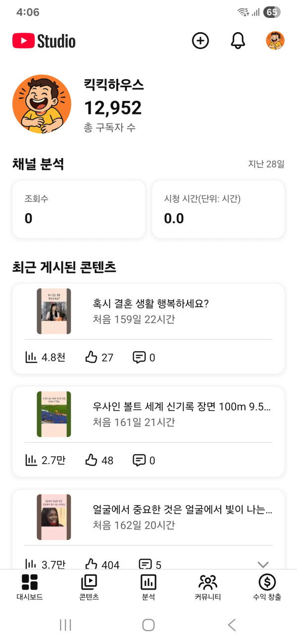The height and width of the screenshot is (644, 297).
Task: Open Android recent apps button
Action: click(x=65, y=625)
